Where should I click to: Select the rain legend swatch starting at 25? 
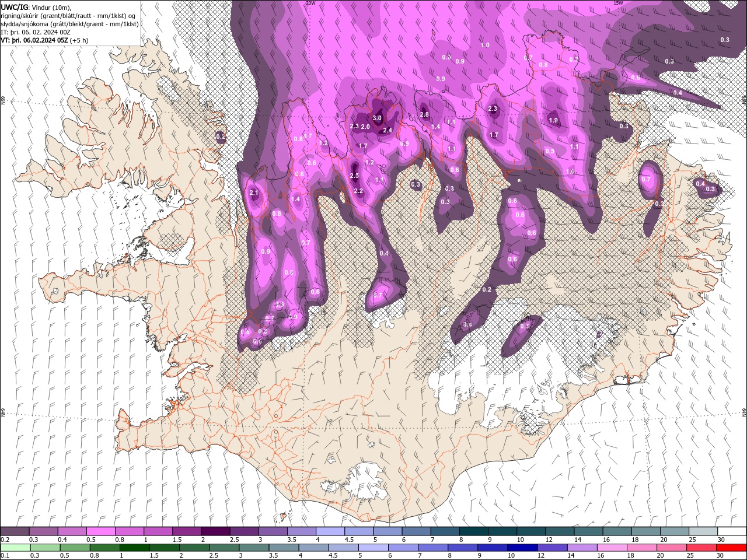point(701,548)
